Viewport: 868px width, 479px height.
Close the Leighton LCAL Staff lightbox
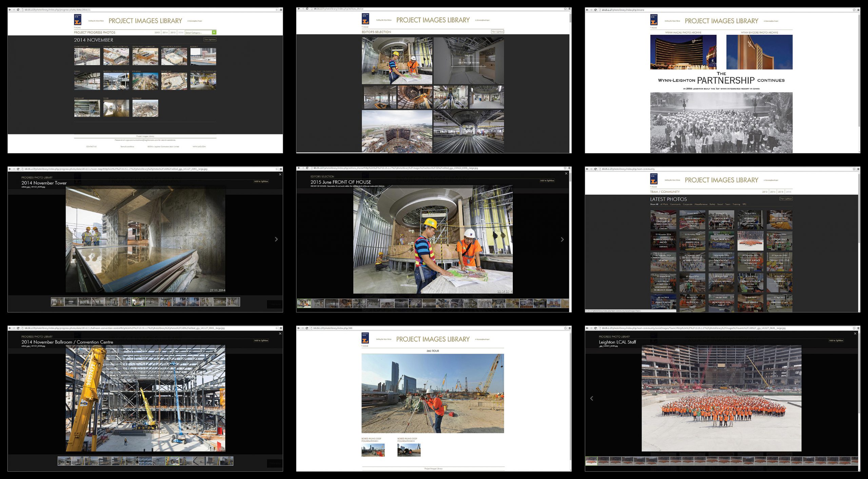855,334
